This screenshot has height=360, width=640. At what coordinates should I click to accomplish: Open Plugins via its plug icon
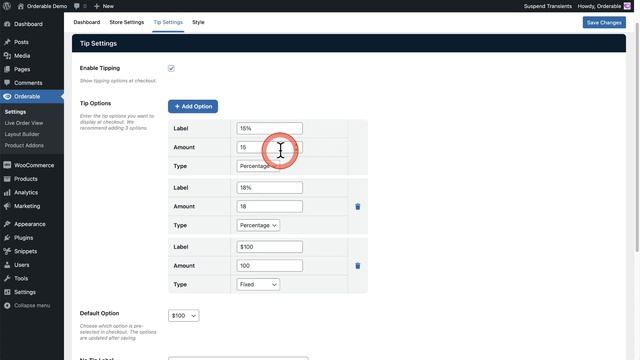pos(7,238)
